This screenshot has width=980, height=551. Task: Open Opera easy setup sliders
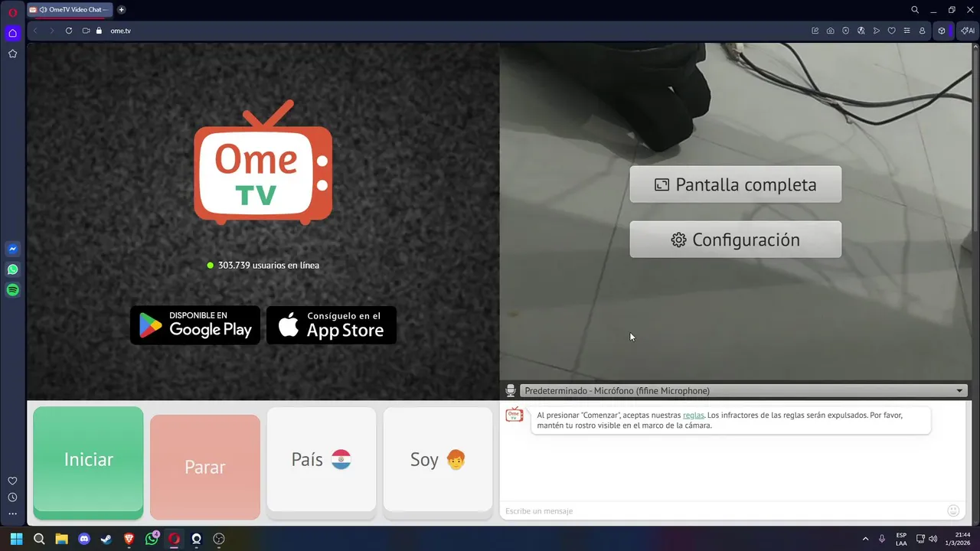[x=907, y=31]
